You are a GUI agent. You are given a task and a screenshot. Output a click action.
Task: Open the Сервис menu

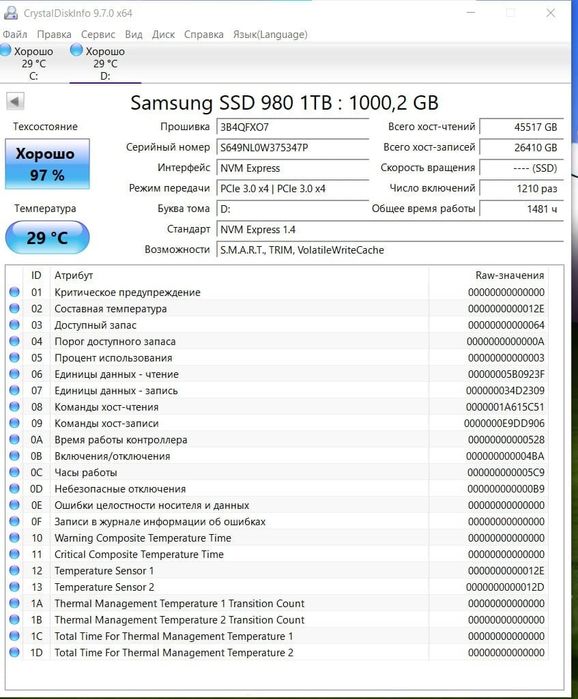tap(98, 34)
